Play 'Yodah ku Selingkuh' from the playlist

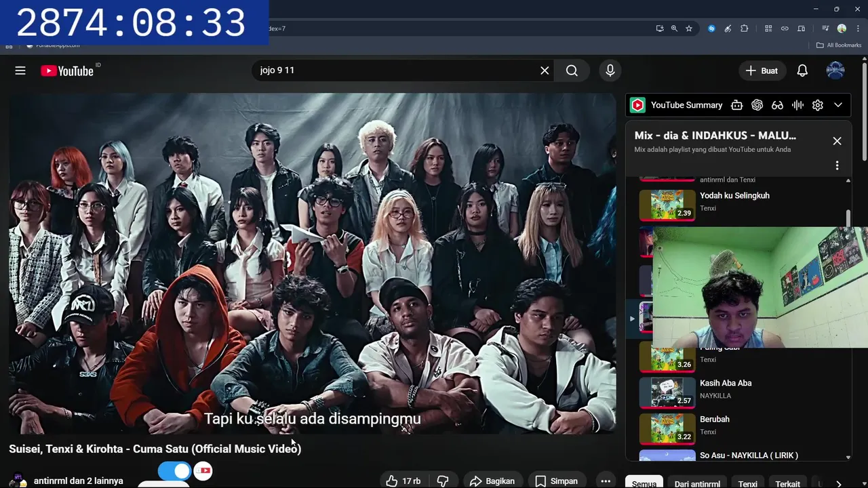[734, 195]
